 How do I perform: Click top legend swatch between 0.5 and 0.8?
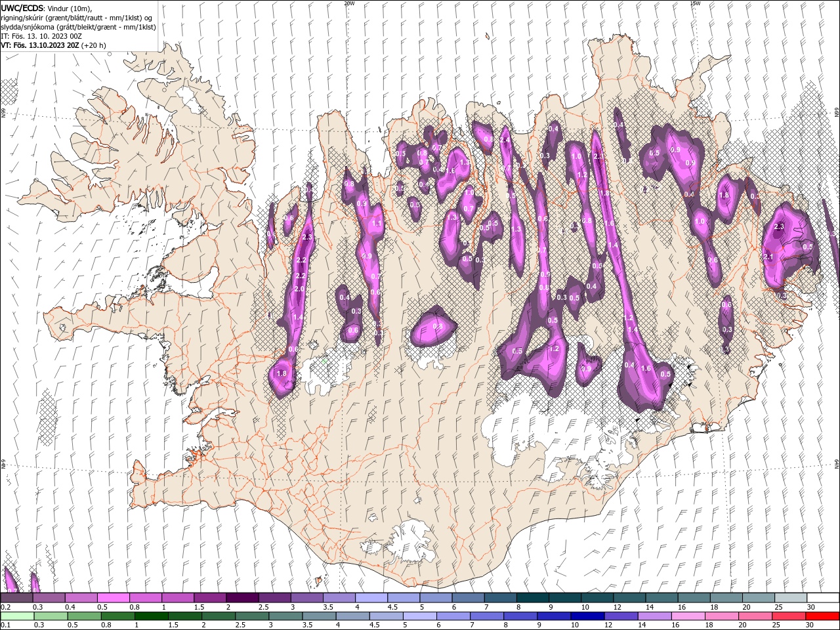(x=113, y=598)
